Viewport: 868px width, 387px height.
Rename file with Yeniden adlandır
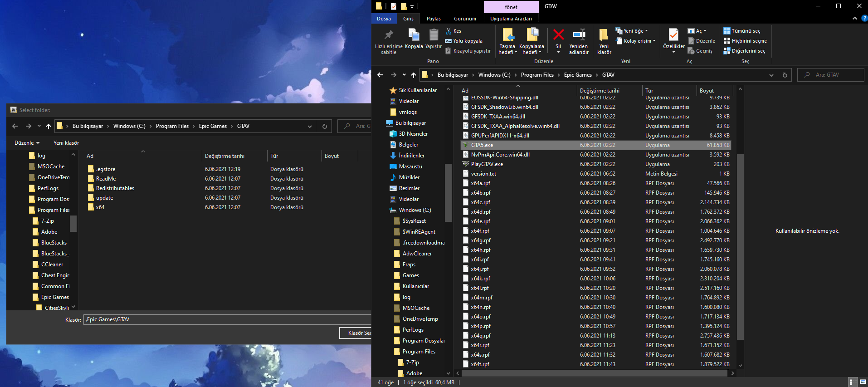tap(579, 42)
